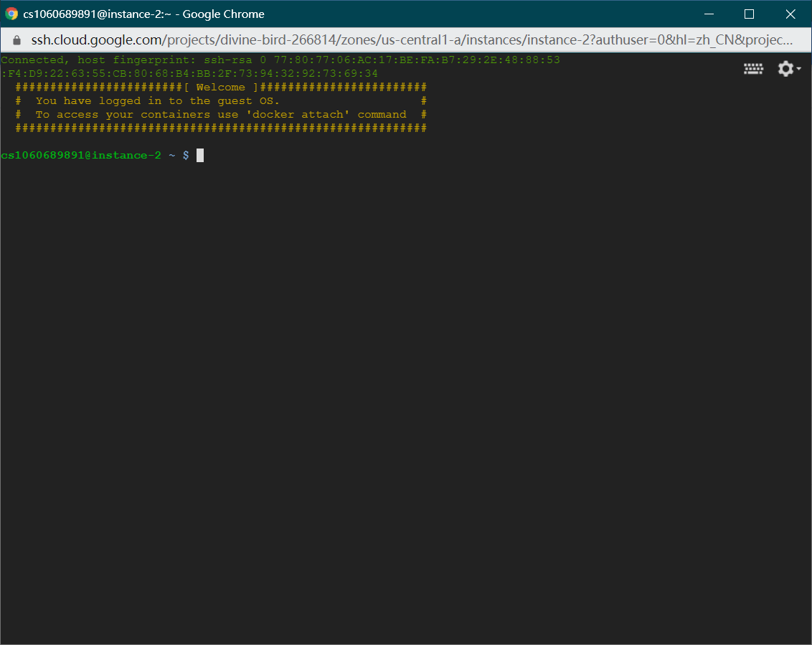Viewport: 812px width, 645px height.
Task: Minimize the Google Chrome window
Action: 709,14
